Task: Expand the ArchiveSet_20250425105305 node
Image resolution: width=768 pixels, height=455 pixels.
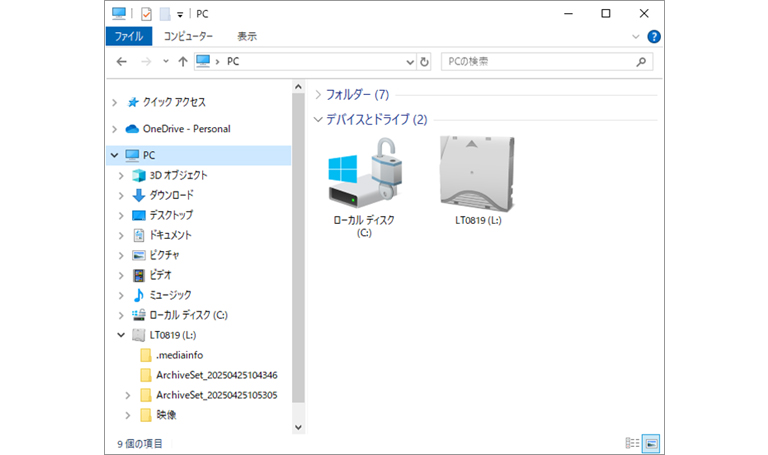Action: (x=127, y=396)
